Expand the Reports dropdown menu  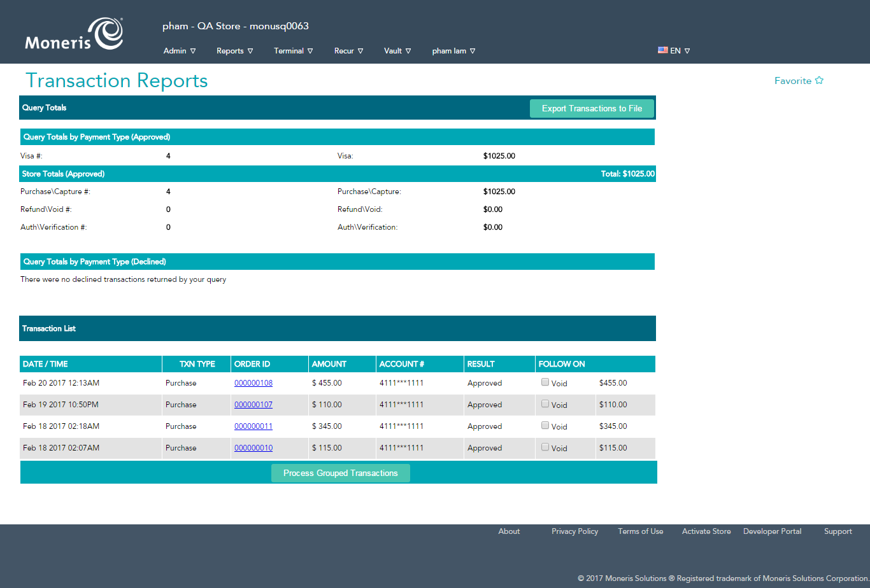(x=234, y=51)
